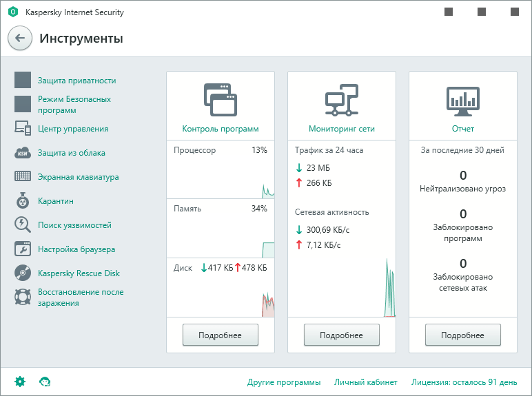
Task: Click the vulnerability search magnifier icon
Action: tap(23, 225)
